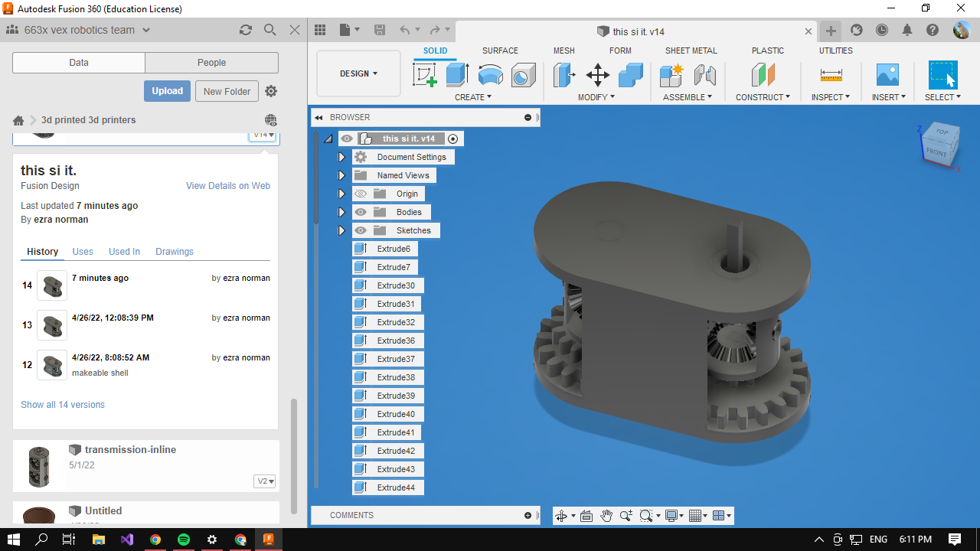Show the Origin folder with eye icon
The width and height of the screenshot is (980, 551).
[x=361, y=194]
